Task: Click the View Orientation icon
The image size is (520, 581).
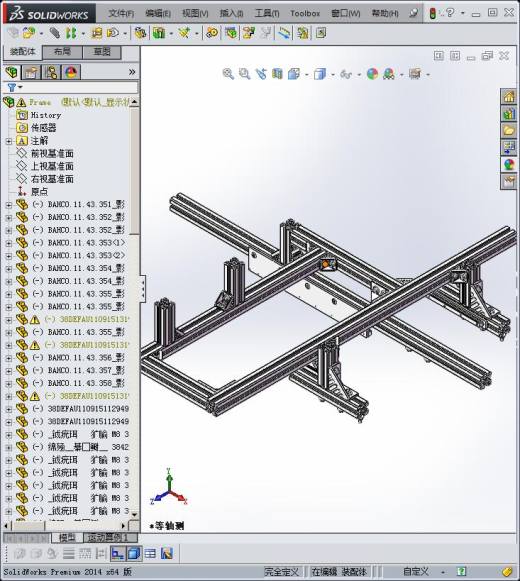Action: click(x=294, y=74)
